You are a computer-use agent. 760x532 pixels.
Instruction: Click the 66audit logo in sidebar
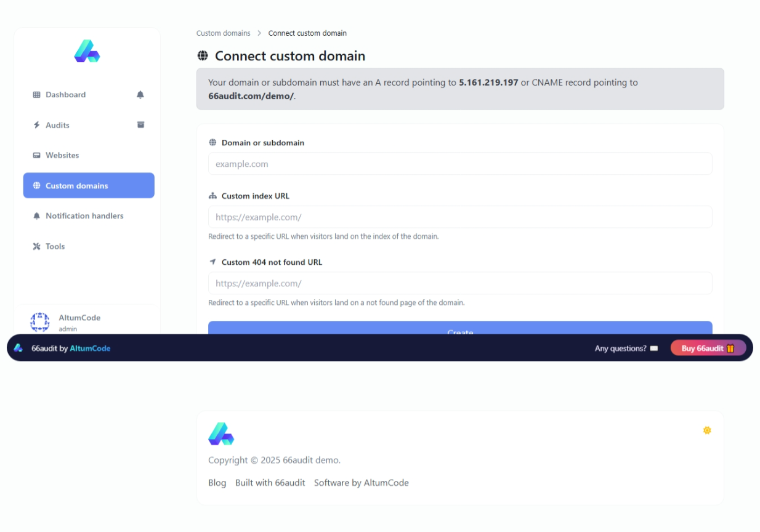click(x=87, y=52)
